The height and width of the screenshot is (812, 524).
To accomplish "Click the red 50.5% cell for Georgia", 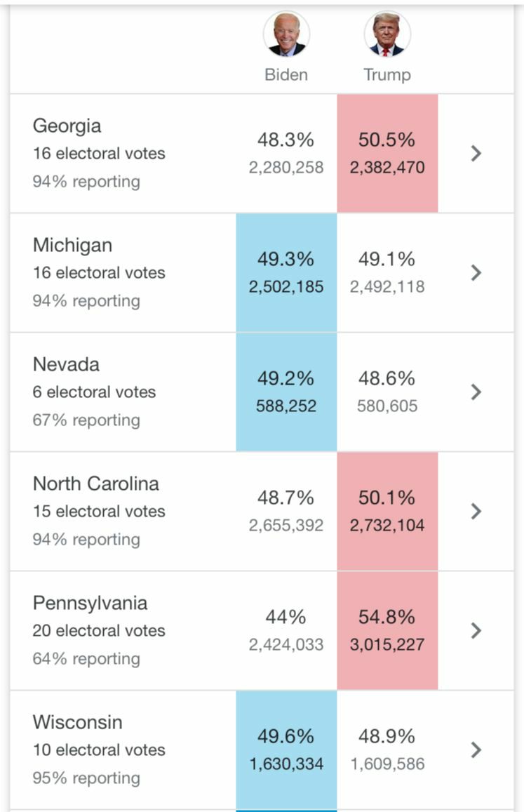I will coord(387,153).
